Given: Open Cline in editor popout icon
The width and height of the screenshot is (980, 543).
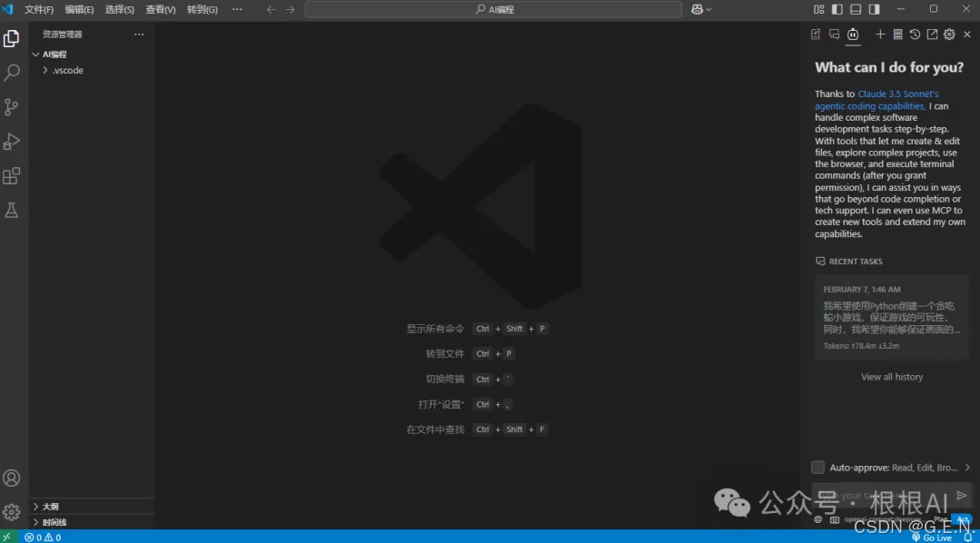Looking at the screenshot, I should [932, 35].
